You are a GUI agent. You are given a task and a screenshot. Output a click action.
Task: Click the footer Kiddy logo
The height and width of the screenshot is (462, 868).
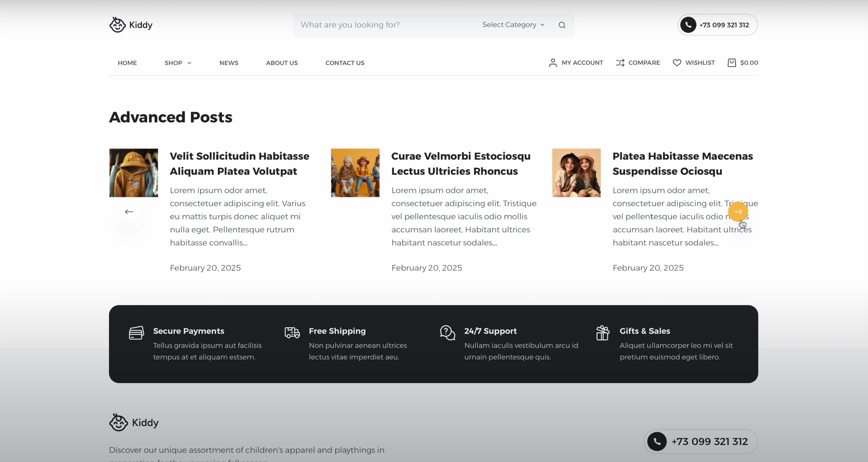click(134, 422)
